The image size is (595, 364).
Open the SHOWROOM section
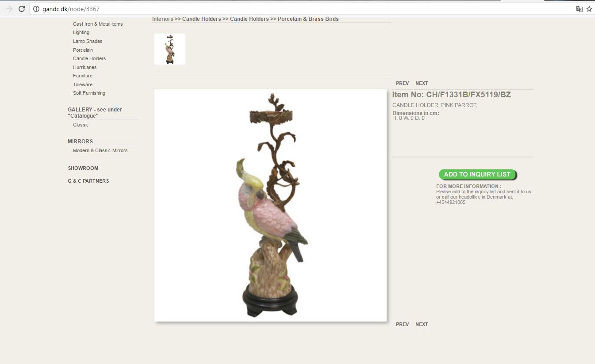pyautogui.click(x=83, y=168)
